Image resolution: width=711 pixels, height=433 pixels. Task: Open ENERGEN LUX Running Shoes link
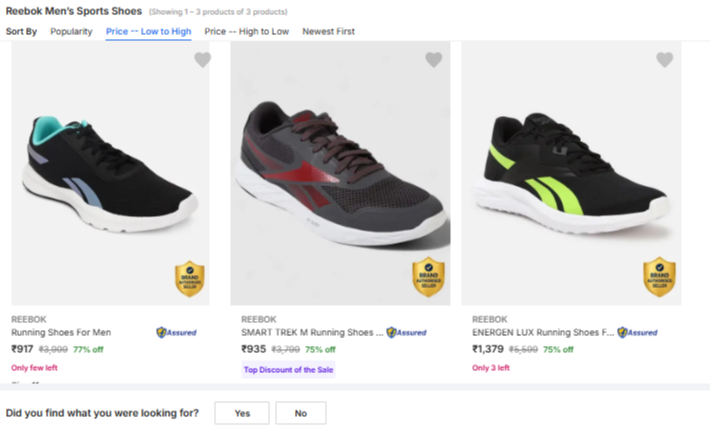543,332
